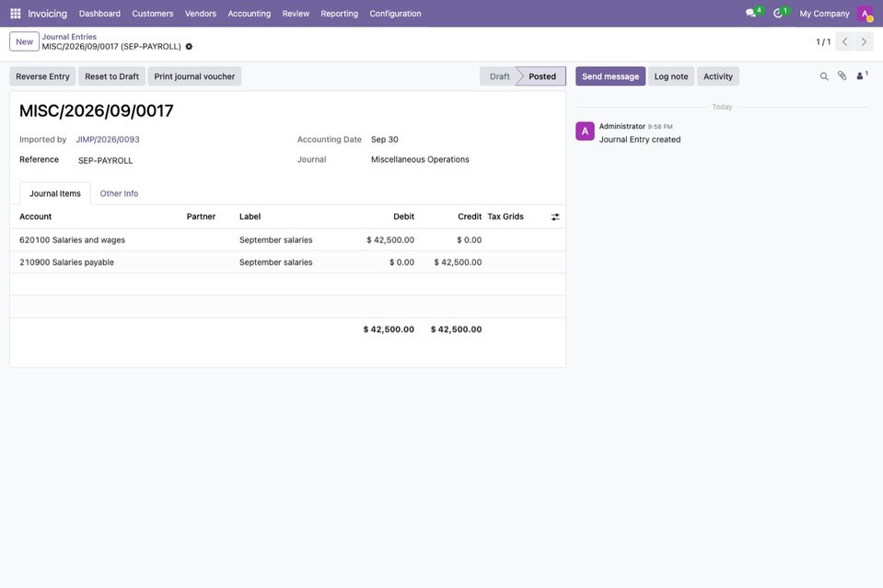Open column options icon in journal items table
This screenshot has width=883, height=588.
tap(555, 217)
